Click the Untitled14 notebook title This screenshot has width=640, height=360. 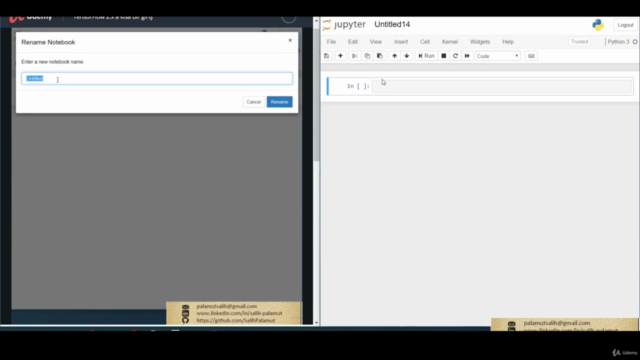pyautogui.click(x=392, y=24)
